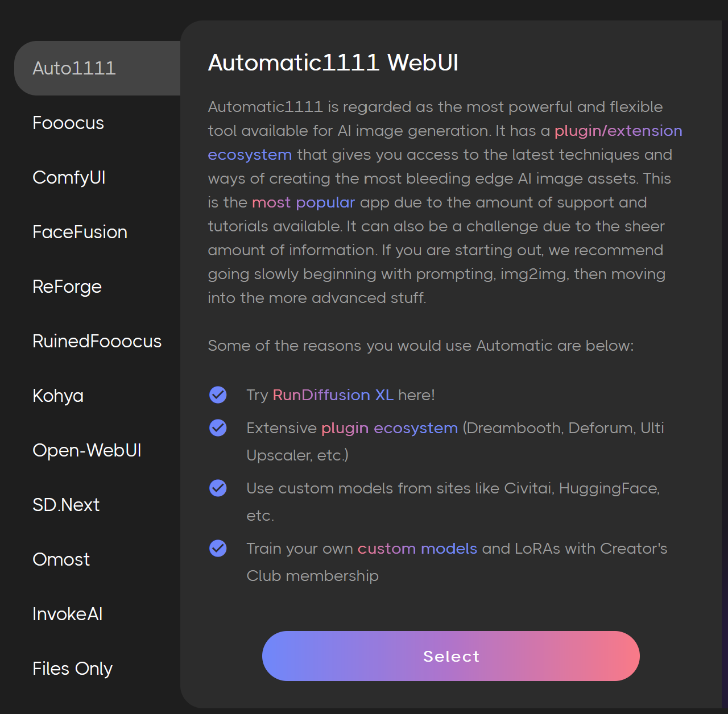The height and width of the screenshot is (714, 728).
Task: Click the most popular link
Action: (303, 202)
